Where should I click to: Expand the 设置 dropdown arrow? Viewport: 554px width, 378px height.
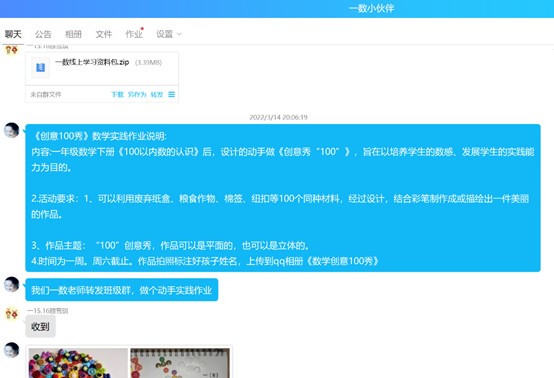coord(179,34)
